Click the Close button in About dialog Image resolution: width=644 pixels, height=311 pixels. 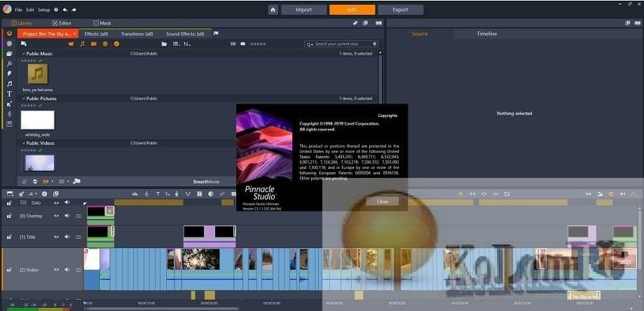pos(382,201)
